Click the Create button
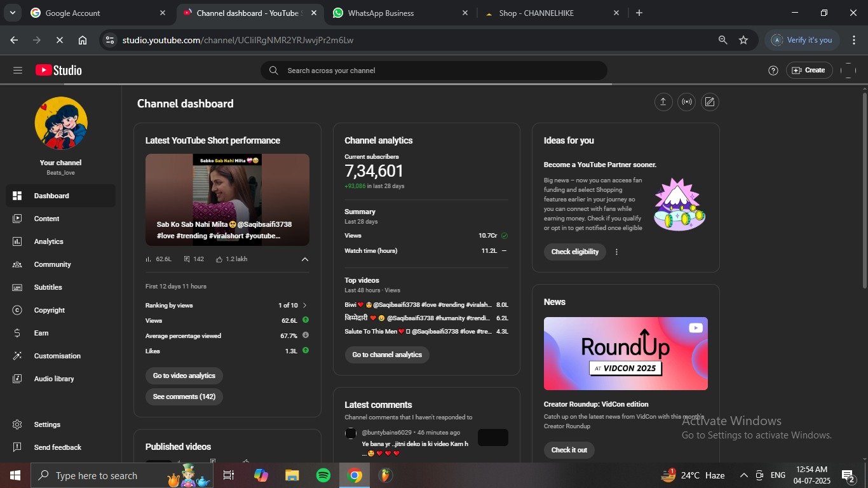The width and height of the screenshot is (868, 488). point(809,71)
